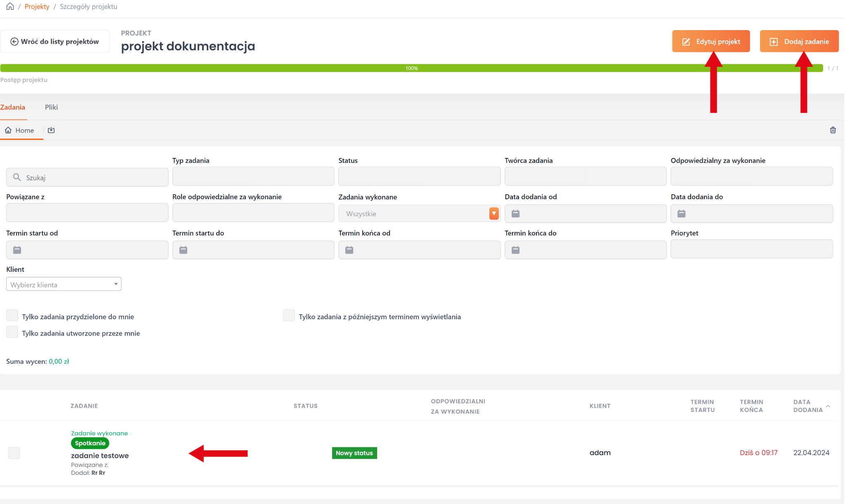This screenshot has width=845, height=504.
Task: Enable Tylko zadania przydzielone do mnie
Action: 12,316
